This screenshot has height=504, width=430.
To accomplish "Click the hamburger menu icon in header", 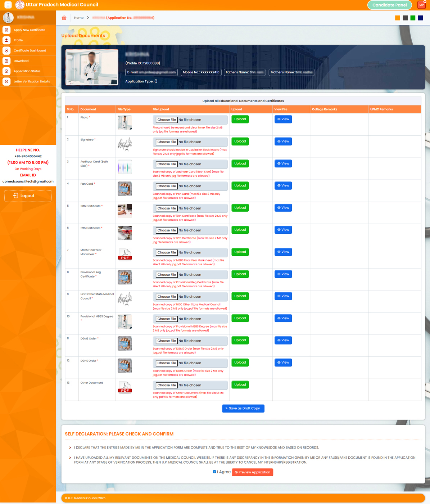I will pos(8,5).
